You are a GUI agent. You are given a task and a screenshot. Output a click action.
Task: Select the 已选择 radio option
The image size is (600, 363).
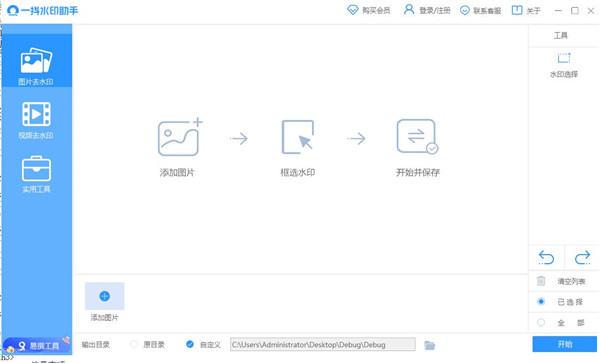click(x=541, y=301)
